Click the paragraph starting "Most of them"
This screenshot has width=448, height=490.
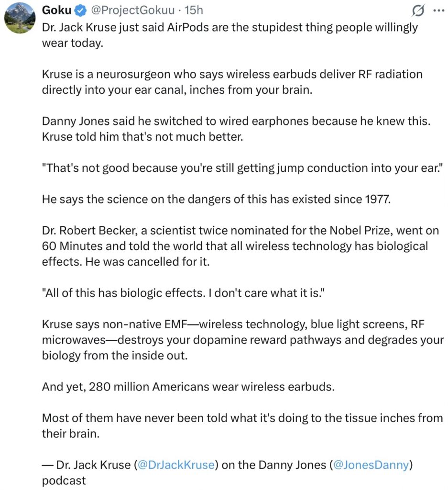[x=242, y=425]
